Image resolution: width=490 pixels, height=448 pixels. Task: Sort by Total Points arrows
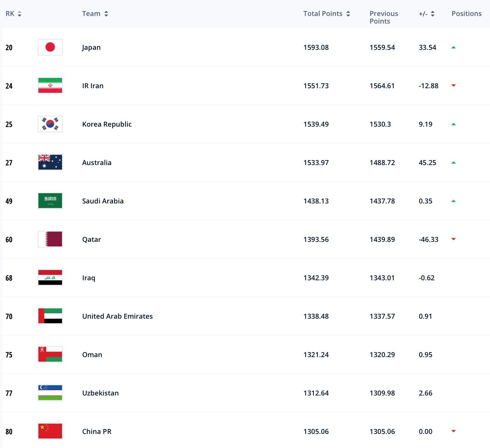pyautogui.click(x=348, y=14)
